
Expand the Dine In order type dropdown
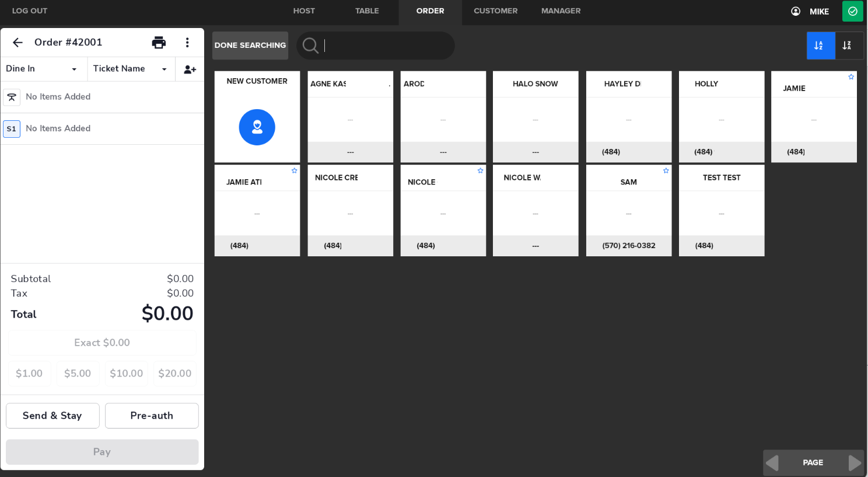coord(42,69)
